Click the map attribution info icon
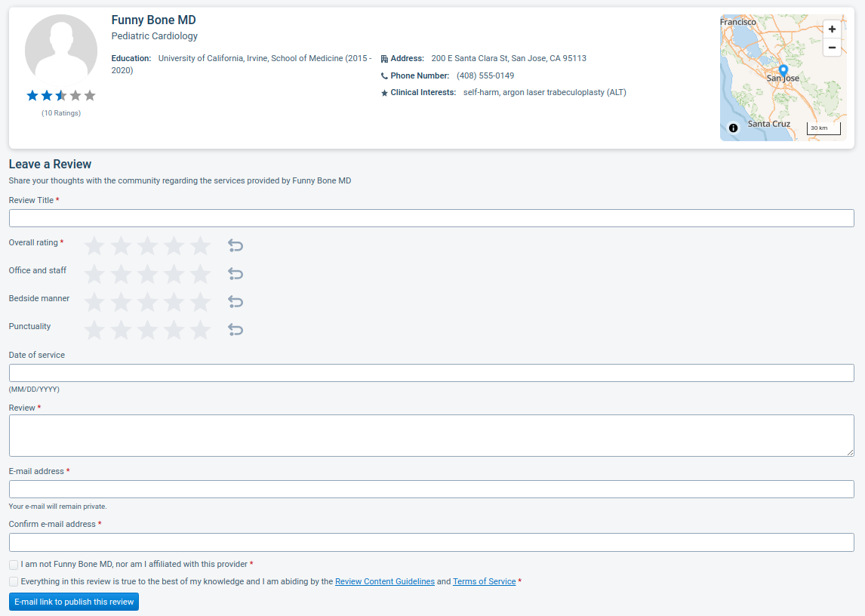 pyautogui.click(x=733, y=128)
